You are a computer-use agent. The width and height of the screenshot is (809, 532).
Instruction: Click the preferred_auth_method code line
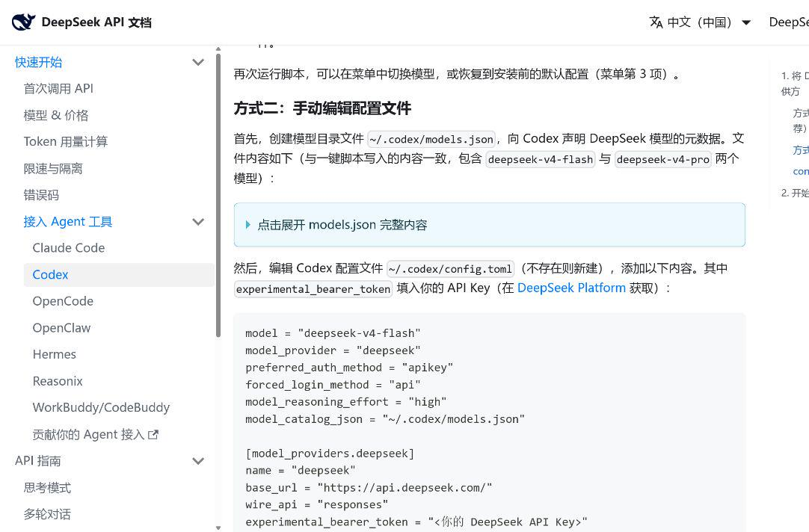349,368
